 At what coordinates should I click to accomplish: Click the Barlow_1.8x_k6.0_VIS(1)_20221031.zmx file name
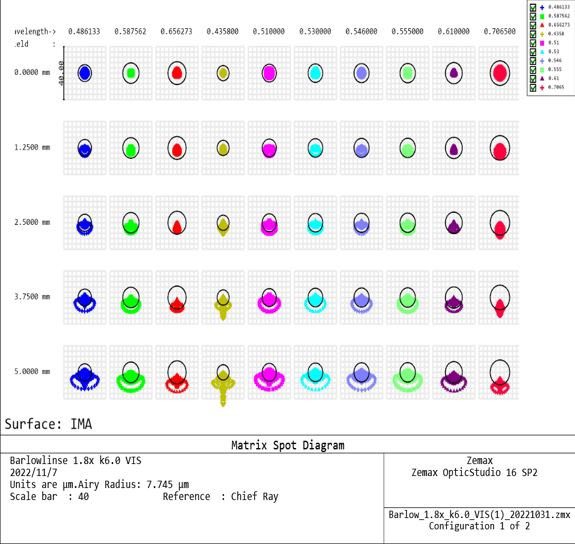(x=479, y=515)
